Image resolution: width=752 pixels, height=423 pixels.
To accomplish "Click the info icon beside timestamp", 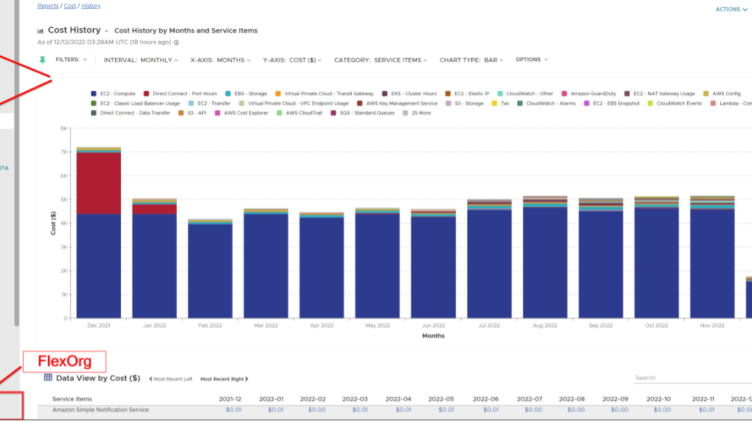I will tap(176, 42).
